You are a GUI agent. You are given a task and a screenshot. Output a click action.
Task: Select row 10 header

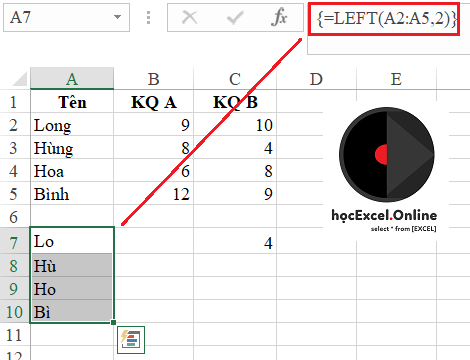tap(15, 311)
